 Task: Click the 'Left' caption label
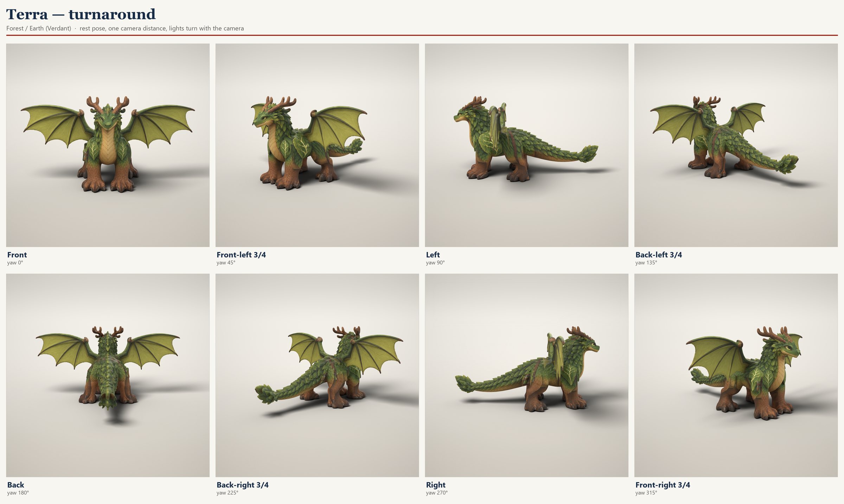point(433,255)
